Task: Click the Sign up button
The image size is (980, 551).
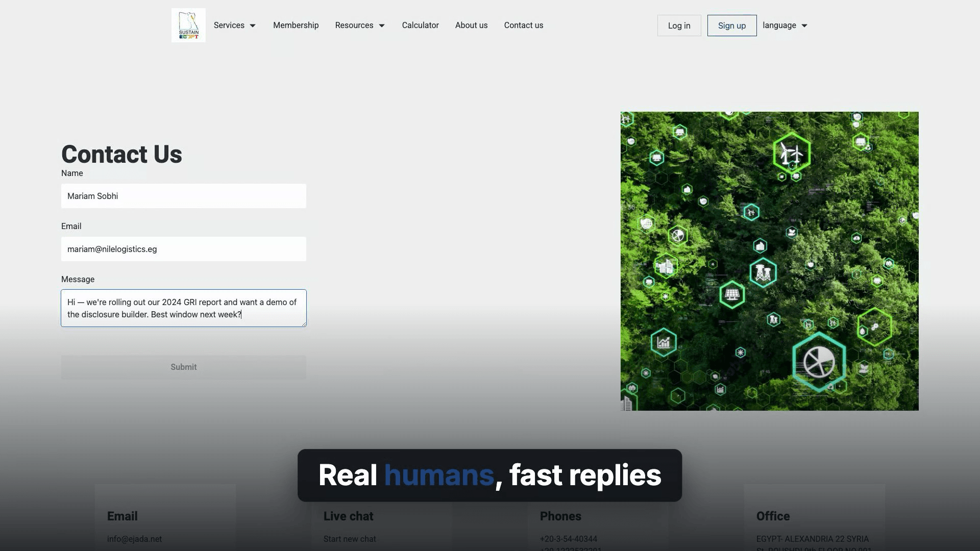Action: [x=732, y=26]
